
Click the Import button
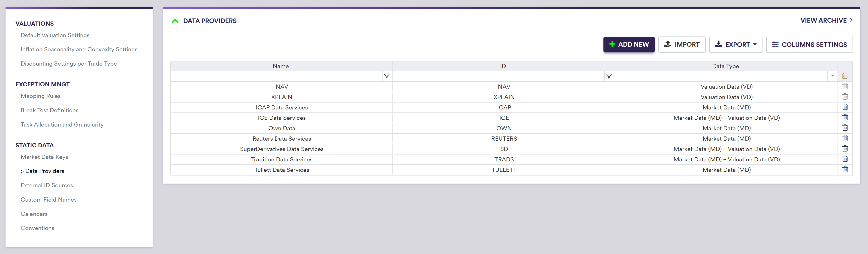[682, 45]
